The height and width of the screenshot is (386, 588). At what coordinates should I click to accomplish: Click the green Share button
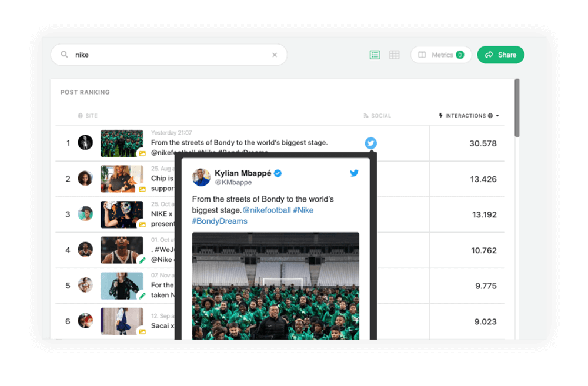click(500, 55)
